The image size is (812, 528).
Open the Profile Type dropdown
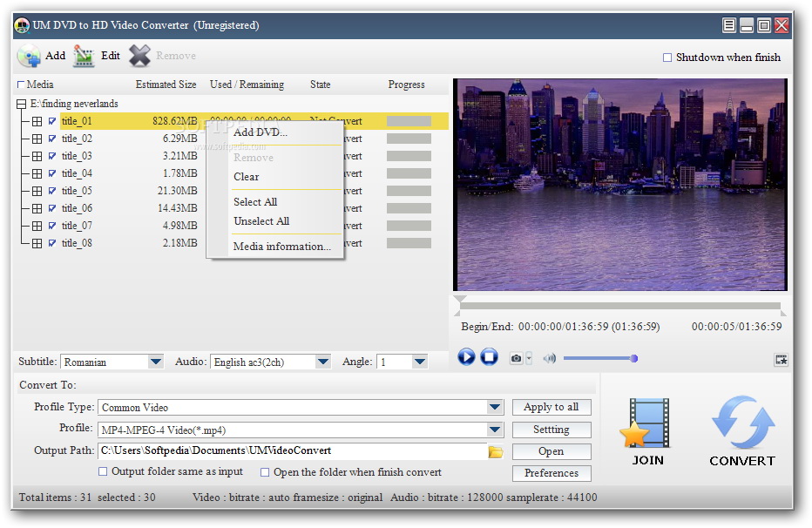click(495, 407)
